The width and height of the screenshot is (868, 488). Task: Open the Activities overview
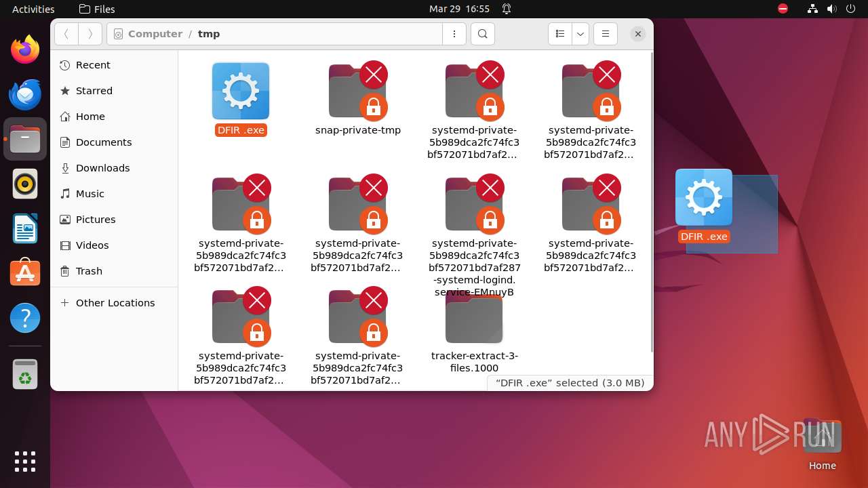pyautogui.click(x=33, y=9)
